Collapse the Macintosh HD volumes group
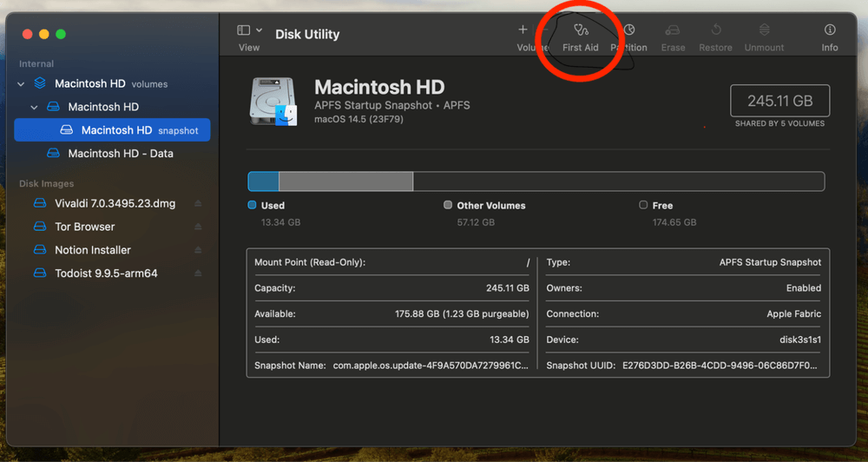 click(x=21, y=84)
